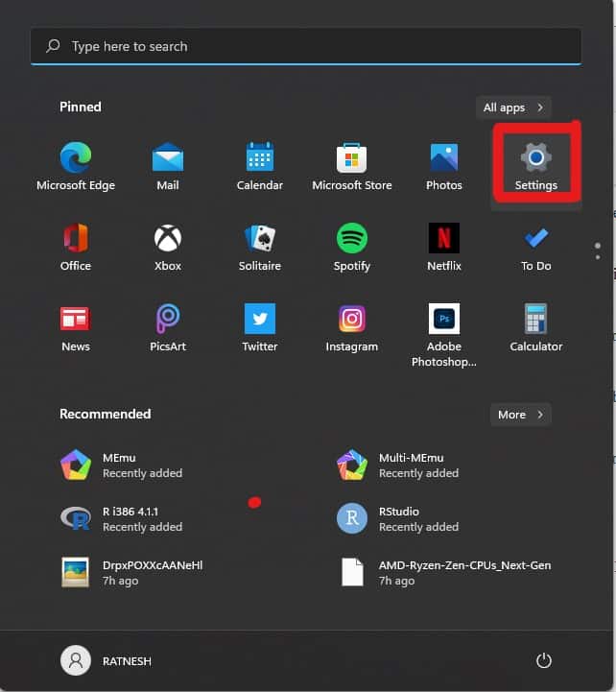Open the Settings gear app
Screen dimensions: 616x692
pyautogui.click(x=535, y=166)
